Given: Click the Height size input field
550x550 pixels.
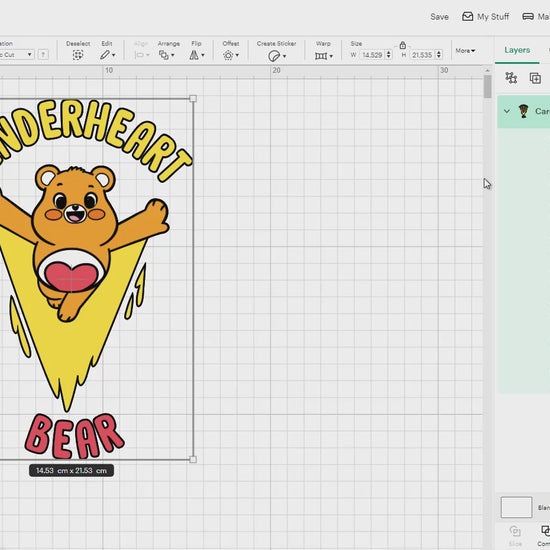Looking at the screenshot, I should (x=422, y=55).
